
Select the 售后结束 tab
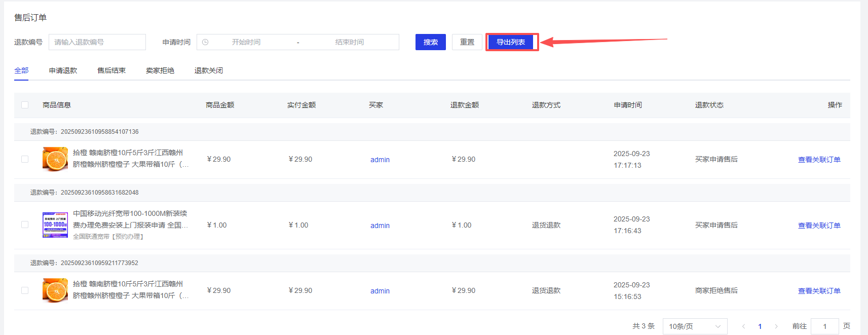pyautogui.click(x=111, y=70)
